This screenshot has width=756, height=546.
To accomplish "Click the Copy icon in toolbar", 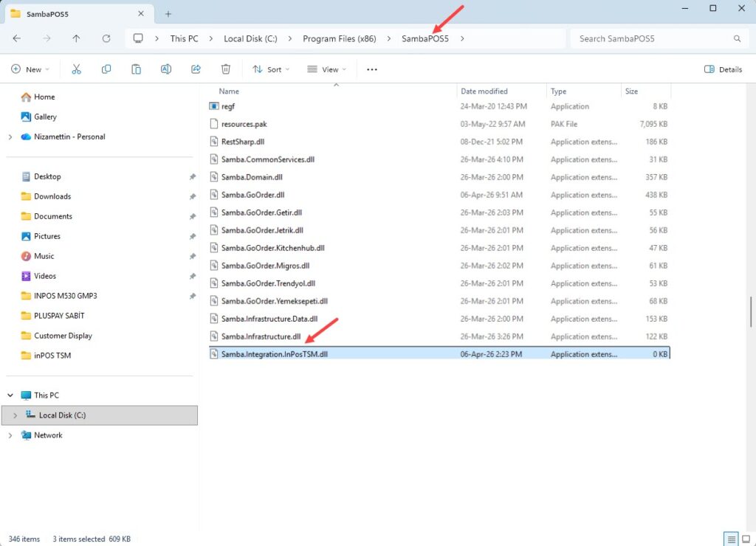I will coord(106,69).
